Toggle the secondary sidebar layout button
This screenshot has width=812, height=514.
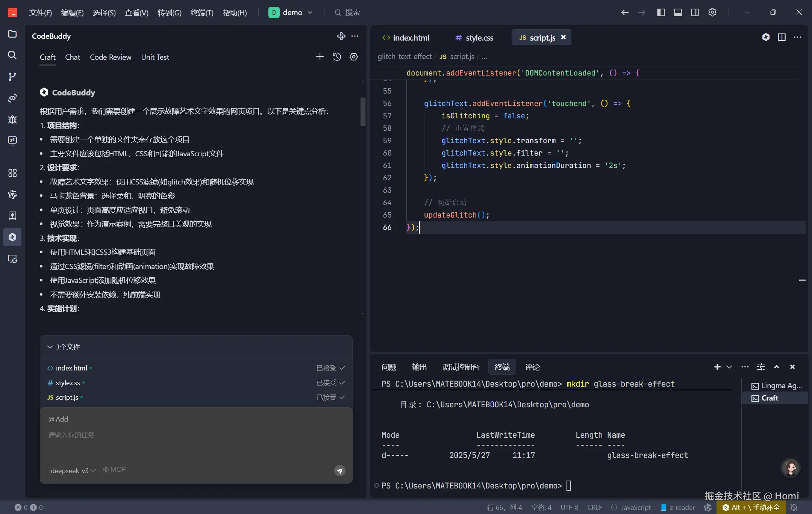coord(695,12)
